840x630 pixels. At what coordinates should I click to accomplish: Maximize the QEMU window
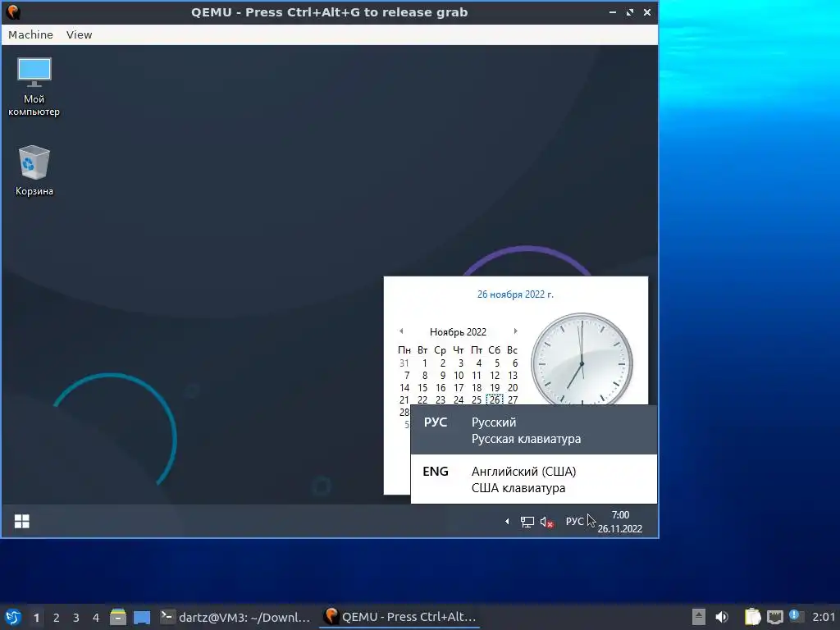pos(629,11)
